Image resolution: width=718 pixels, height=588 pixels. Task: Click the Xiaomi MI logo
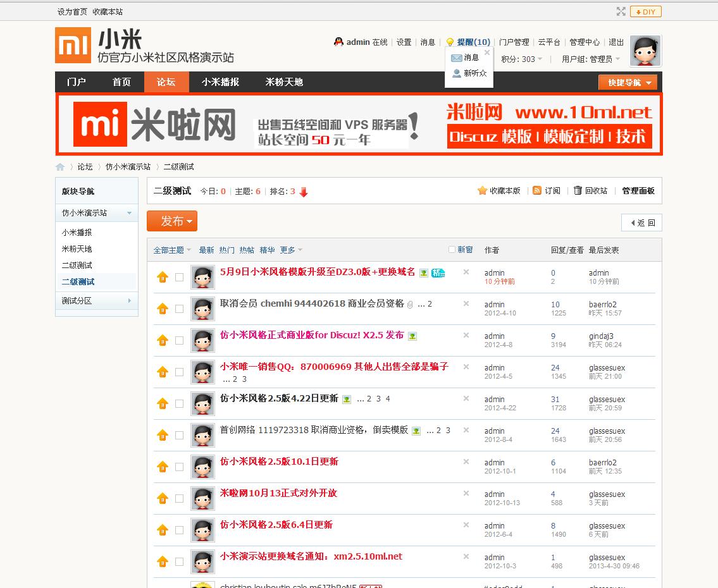[x=73, y=46]
